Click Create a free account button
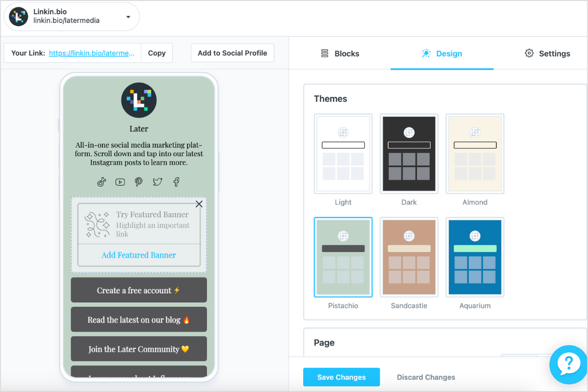This screenshot has height=392, width=588. tap(139, 290)
